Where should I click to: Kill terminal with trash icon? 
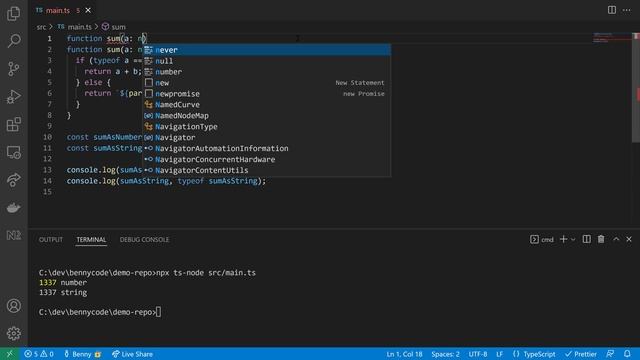pyautogui.click(x=601, y=240)
